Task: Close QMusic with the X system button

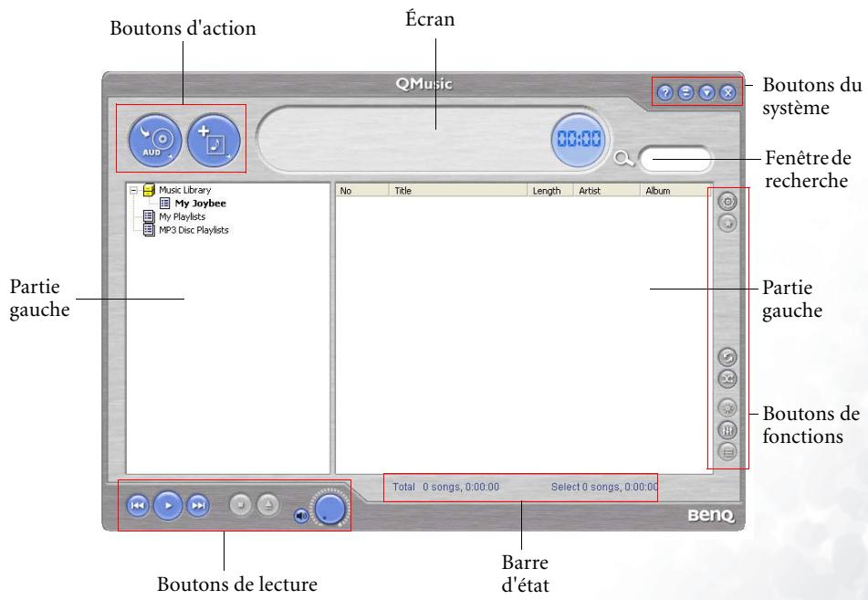Action: tap(728, 92)
